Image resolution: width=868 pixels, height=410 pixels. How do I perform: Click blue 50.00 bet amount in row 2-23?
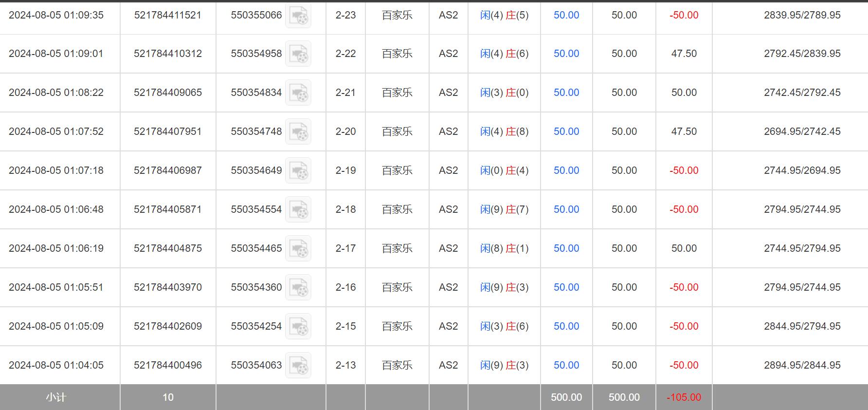(x=566, y=15)
